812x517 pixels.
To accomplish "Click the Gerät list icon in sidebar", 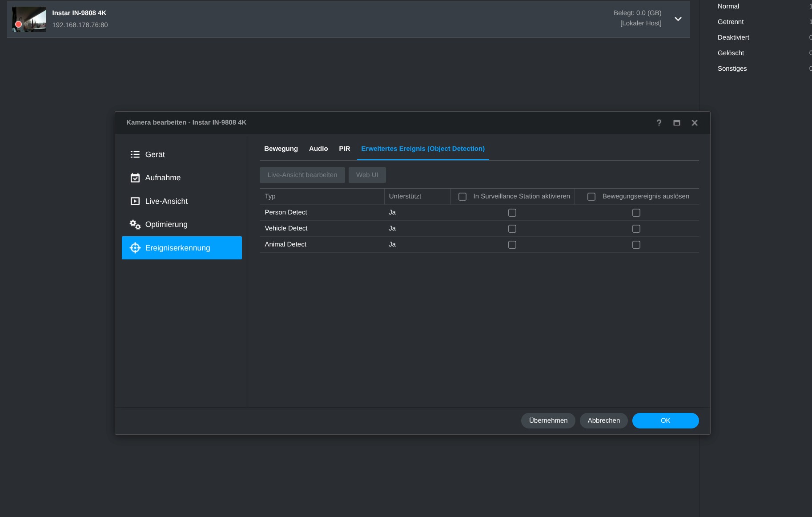I will point(135,154).
